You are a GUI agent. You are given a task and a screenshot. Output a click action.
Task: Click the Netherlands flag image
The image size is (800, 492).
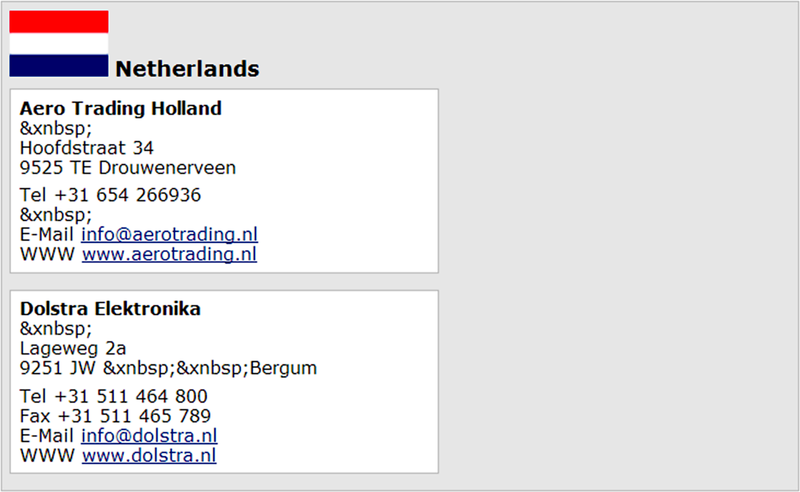(59, 43)
